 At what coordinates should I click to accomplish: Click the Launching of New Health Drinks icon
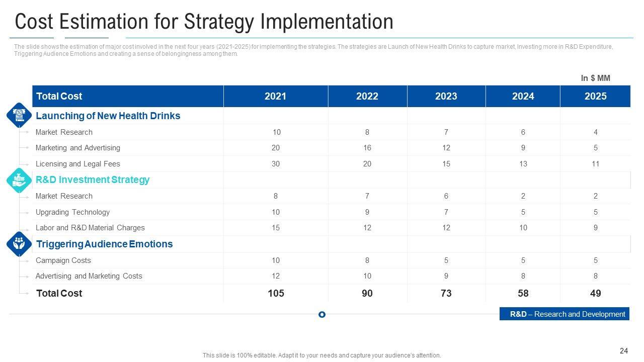[x=19, y=116]
